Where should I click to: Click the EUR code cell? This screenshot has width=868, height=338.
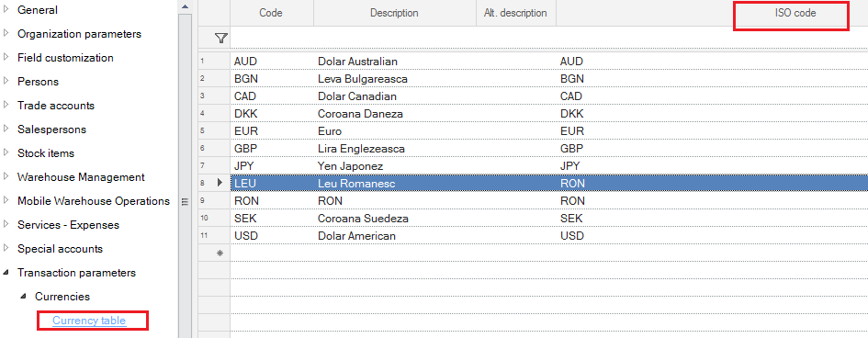(272, 131)
